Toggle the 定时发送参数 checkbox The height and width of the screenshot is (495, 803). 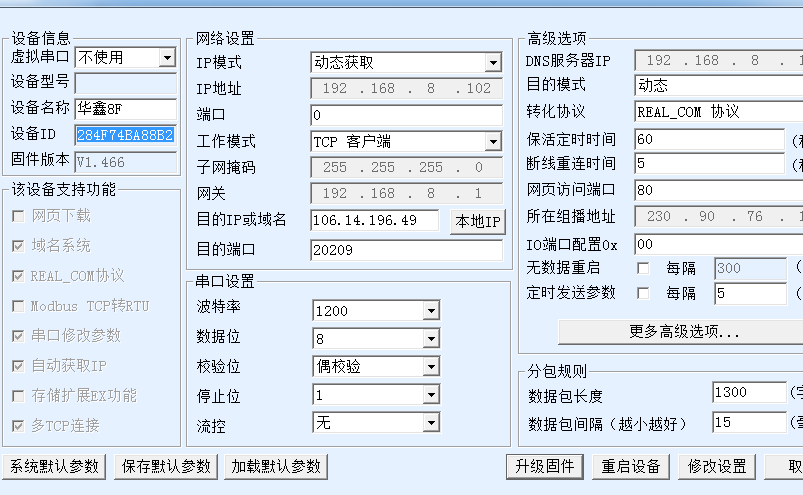pos(643,293)
